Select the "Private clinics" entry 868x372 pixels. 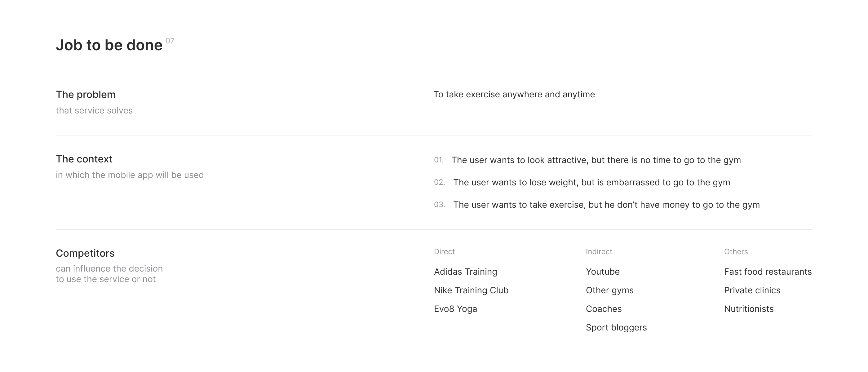(752, 290)
